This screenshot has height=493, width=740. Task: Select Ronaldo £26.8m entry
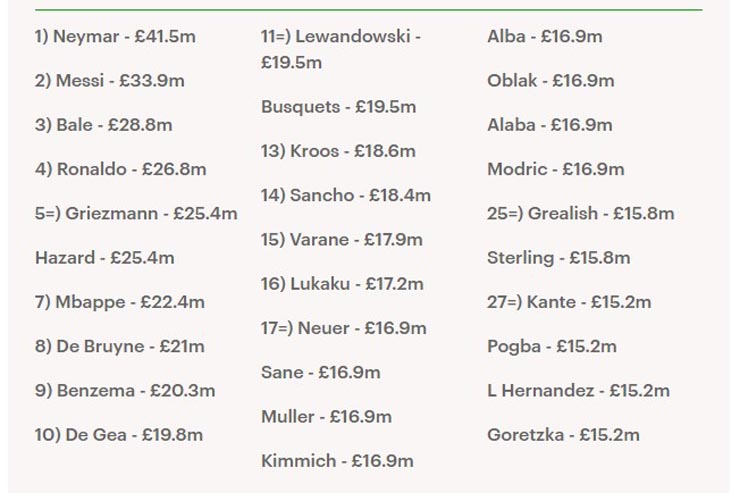(120, 169)
